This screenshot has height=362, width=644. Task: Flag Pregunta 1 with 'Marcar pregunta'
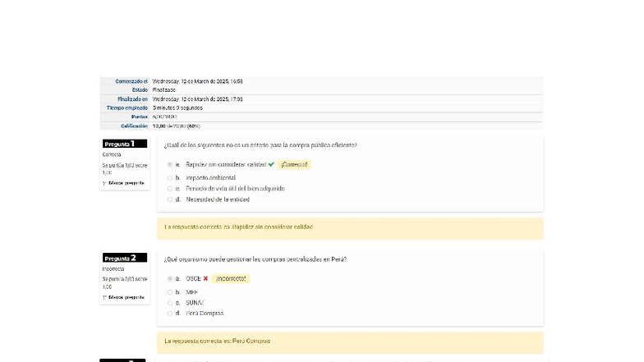[126, 183]
